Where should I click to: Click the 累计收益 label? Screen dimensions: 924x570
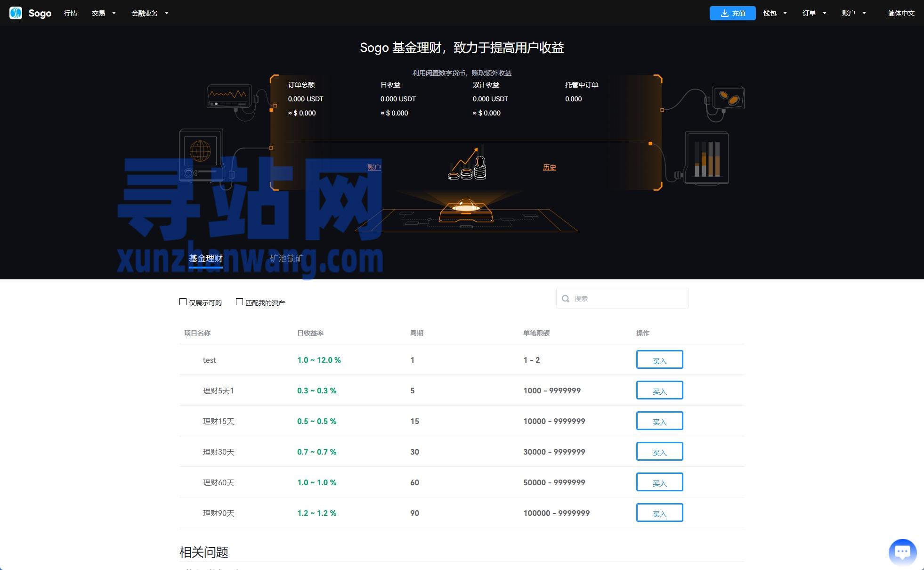pos(486,85)
